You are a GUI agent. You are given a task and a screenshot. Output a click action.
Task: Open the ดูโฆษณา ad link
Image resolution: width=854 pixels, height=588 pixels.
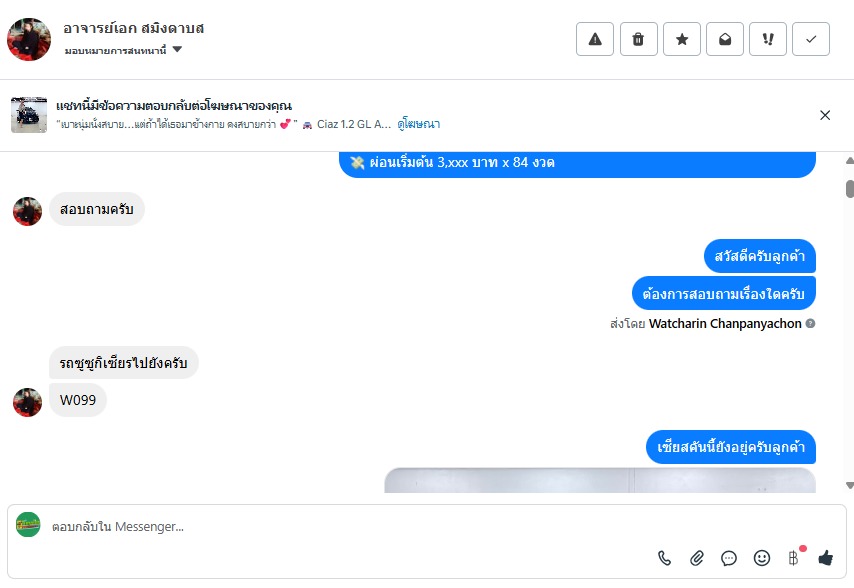click(x=418, y=124)
